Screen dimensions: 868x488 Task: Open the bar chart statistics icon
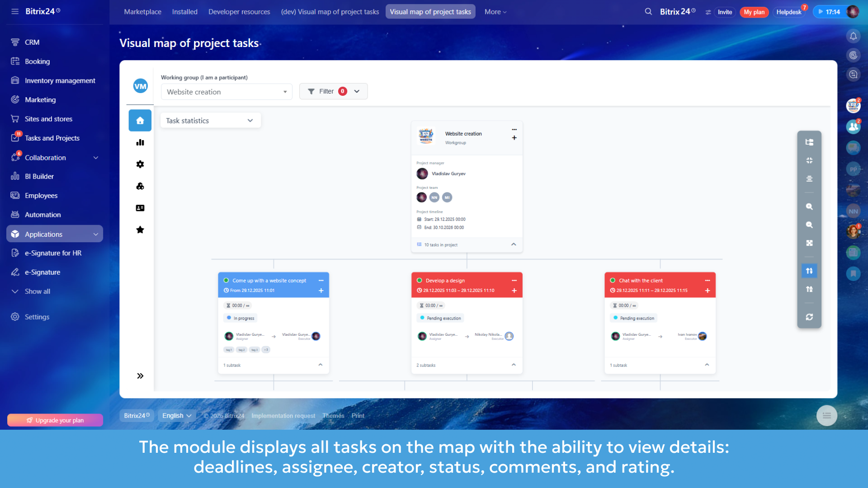pyautogui.click(x=140, y=142)
